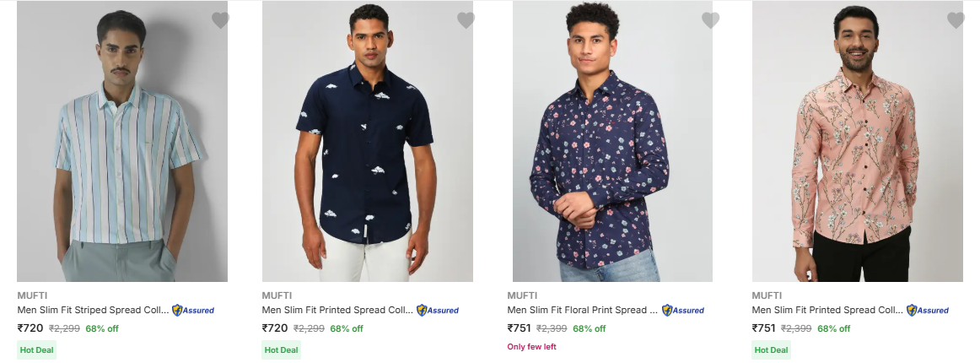980x363 pixels.
Task: Add the pink floral shirt to wishlist
Action: click(x=956, y=20)
